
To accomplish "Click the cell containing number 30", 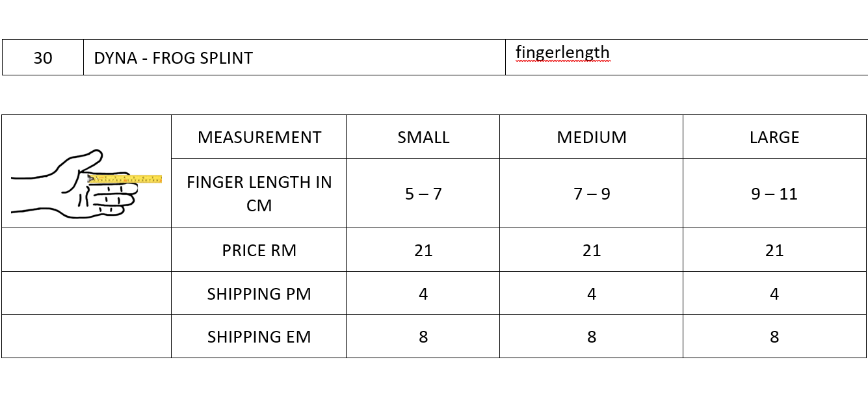I will (43, 58).
